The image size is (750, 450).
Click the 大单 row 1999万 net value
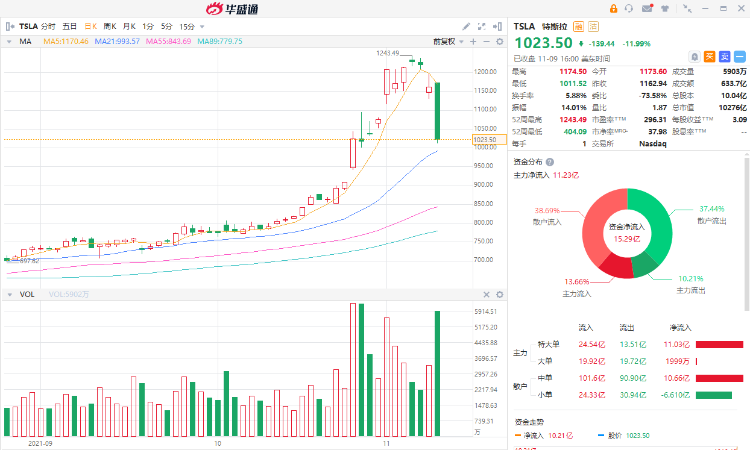point(677,362)
